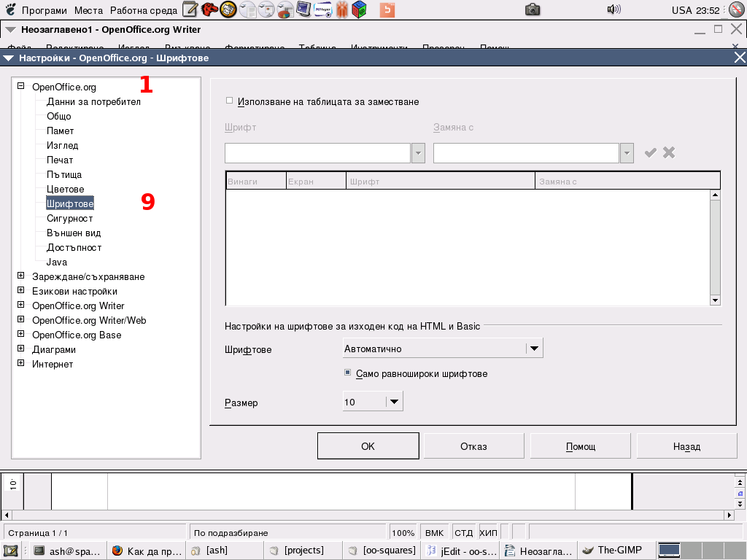The height and width of the screenshot is (560, 747).
Task: Select 'Сигурност' in the settings tree
Action: pos(69,218)
